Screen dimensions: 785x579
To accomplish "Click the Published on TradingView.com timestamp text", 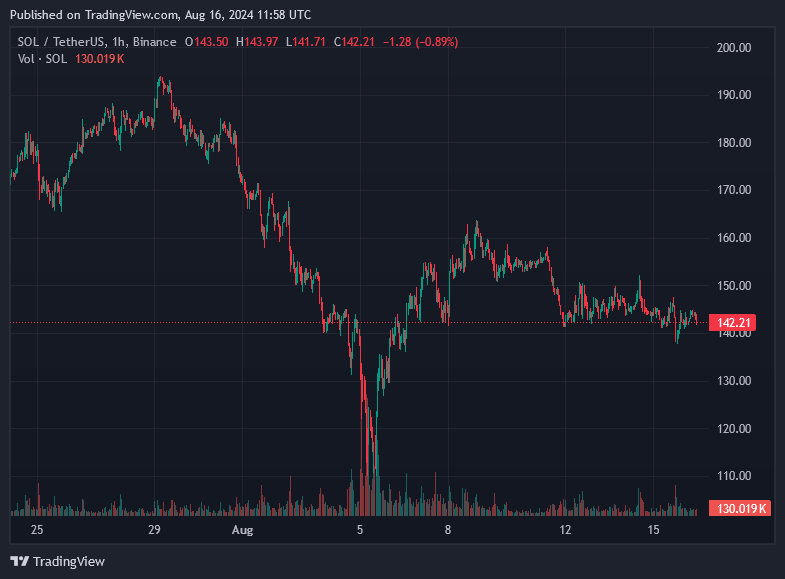I will point(161,15).
